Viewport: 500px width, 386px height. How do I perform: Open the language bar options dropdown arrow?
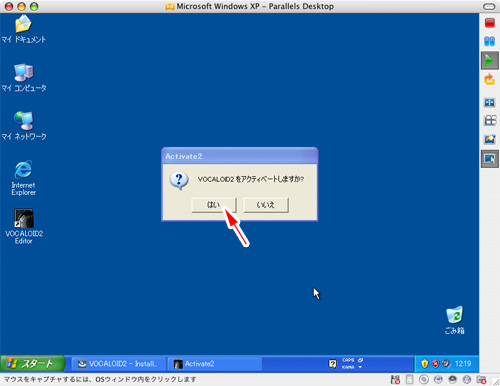click(360, 367)
